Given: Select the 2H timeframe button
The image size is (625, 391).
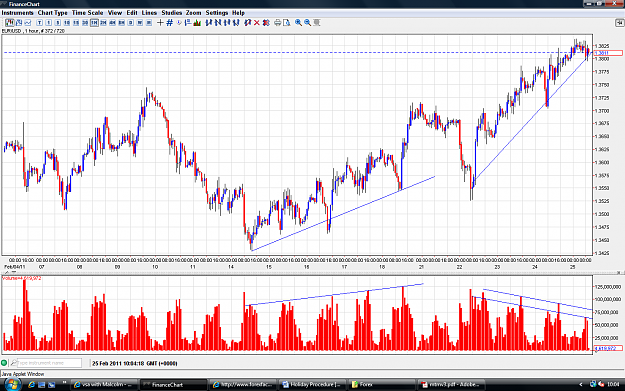Looking at the screenshot, I should click(103, 23).
